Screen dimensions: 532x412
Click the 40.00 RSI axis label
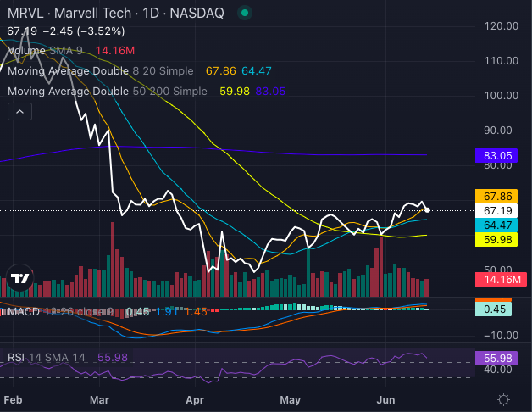click(498, 370)
